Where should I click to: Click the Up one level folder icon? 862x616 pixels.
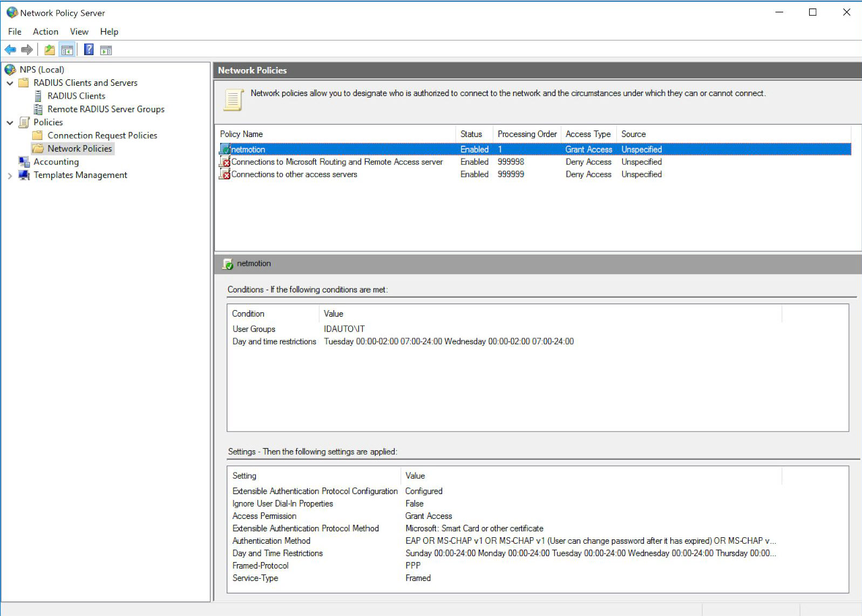click(x=50, y=50)
